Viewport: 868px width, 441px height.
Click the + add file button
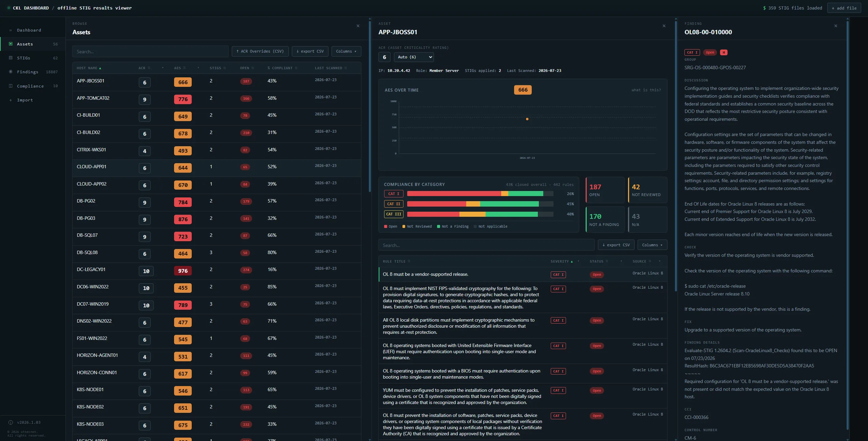click(x=844, y=8)
